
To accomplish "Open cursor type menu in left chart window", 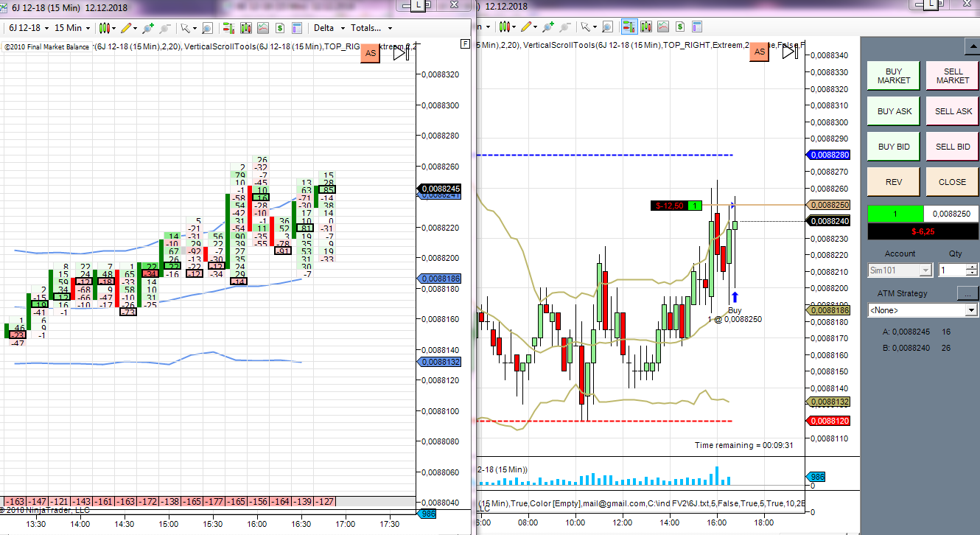I will (x=188, y=28).
